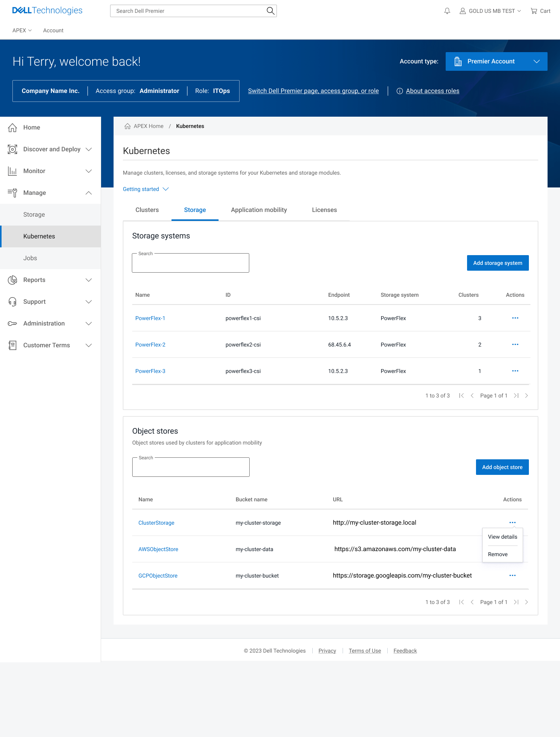Focus the Storage systems search field

point(191,263)
